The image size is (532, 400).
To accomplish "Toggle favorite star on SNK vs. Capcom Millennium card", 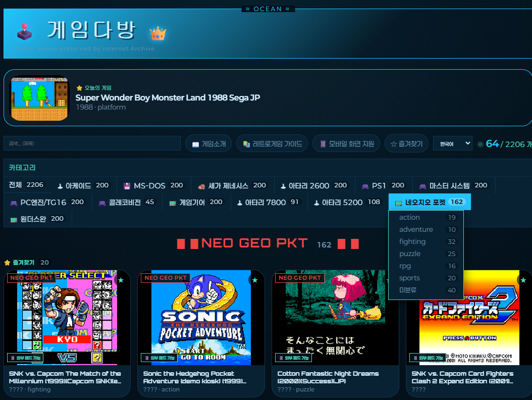I will pyautogui.click(x=121, y=280).
